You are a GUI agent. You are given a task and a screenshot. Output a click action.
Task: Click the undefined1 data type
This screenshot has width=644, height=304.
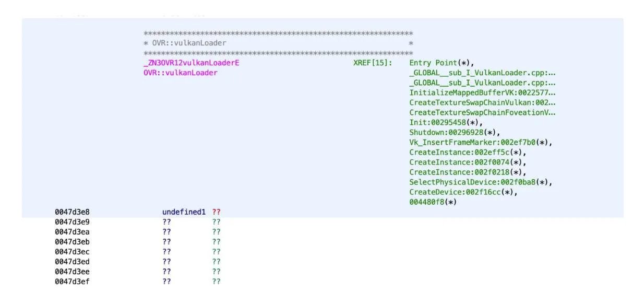184,212
